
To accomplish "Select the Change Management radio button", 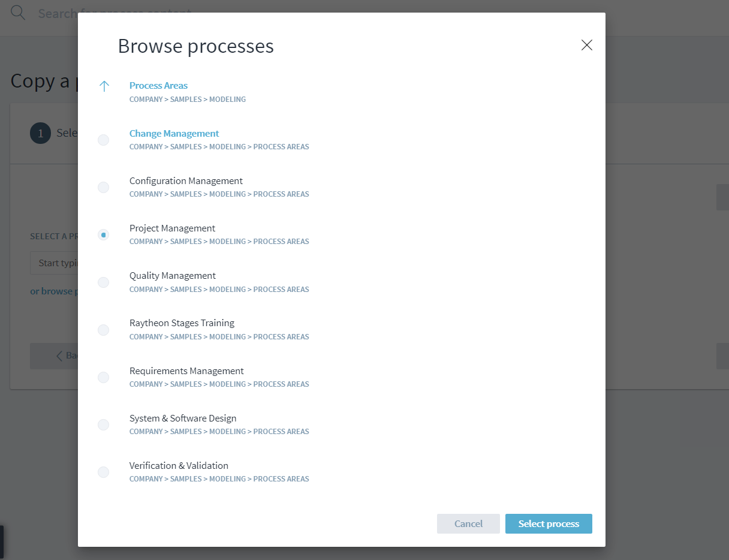I will click(104, 140).
